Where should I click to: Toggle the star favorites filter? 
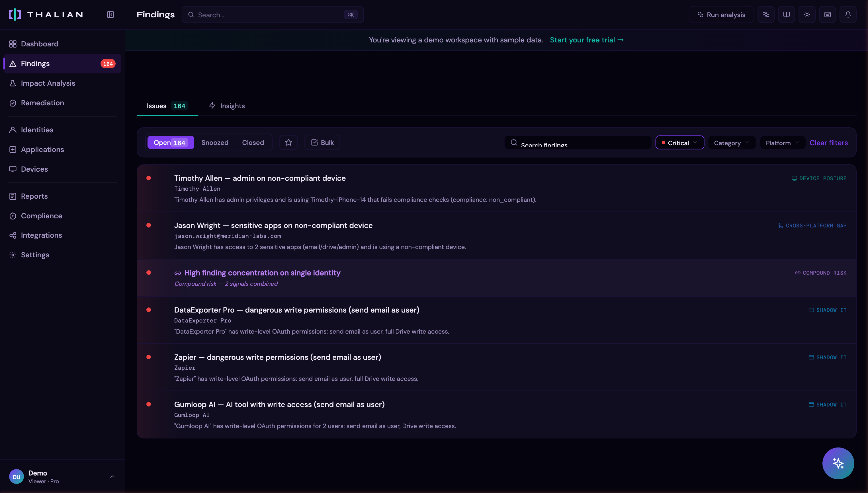(x=288, y=143)
